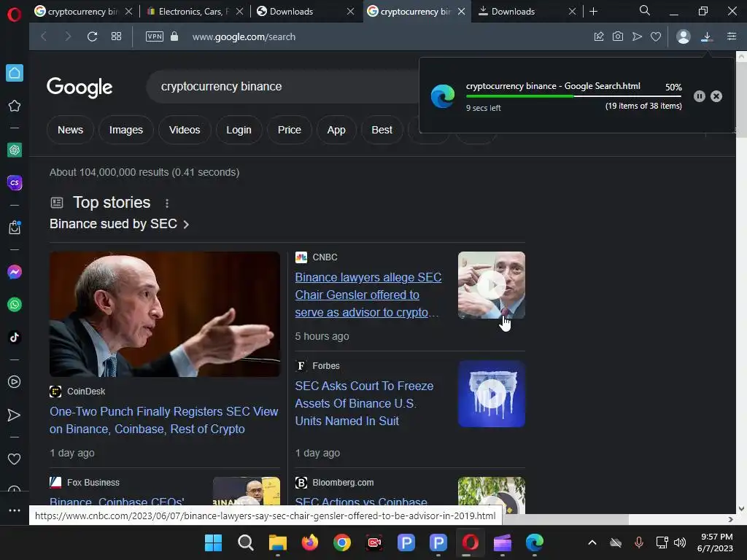This screenshot has width=747, height=560.
Task: Open the Opera menu logo
Action: (15, 15)
